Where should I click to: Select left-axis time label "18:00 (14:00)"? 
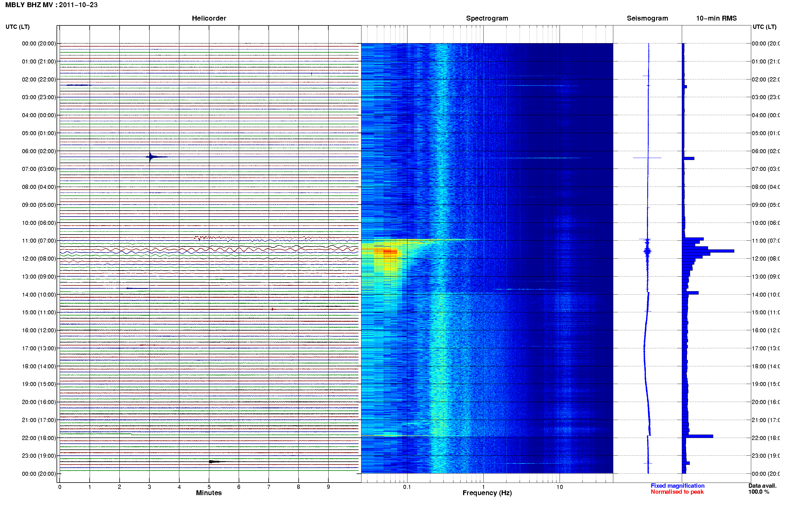coord(39,367)
